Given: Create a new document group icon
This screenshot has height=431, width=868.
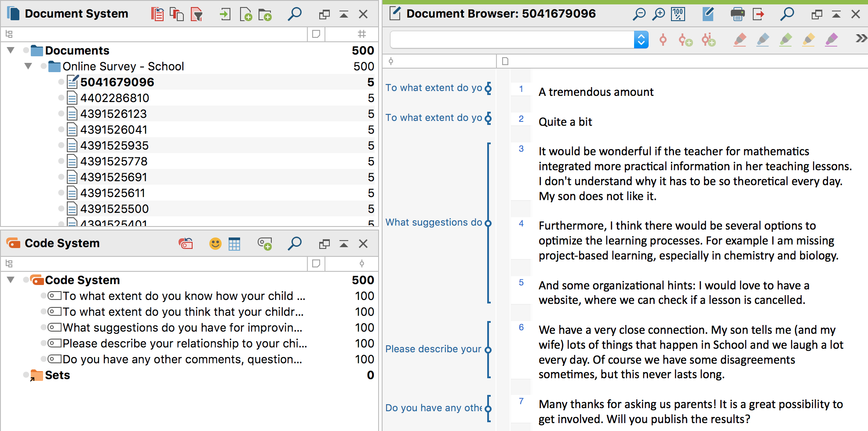Looking at the screenshot, I should pyautogui.click(x=265, y=15).
